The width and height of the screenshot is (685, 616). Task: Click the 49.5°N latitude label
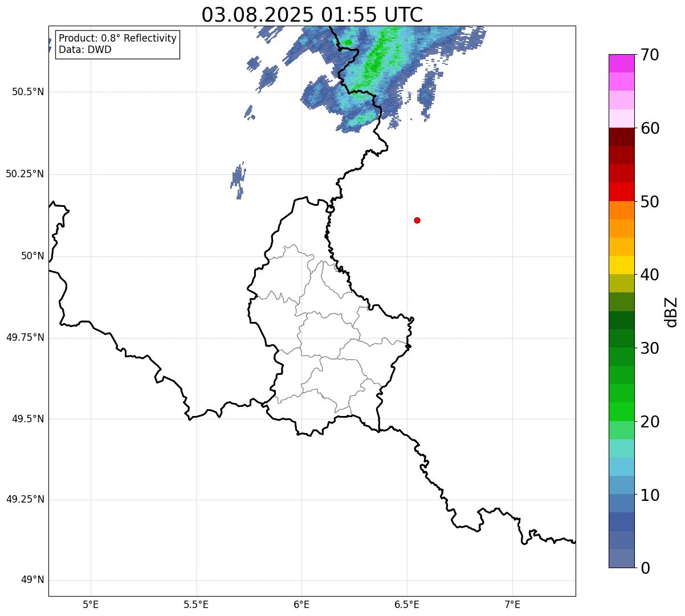pos(28,419)
